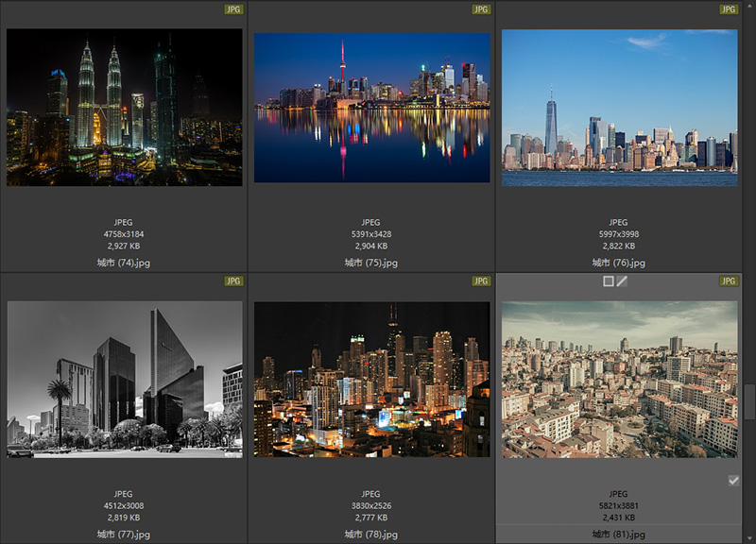Click the empty rating square above 城市 (81).jpg

pos(609,281)
